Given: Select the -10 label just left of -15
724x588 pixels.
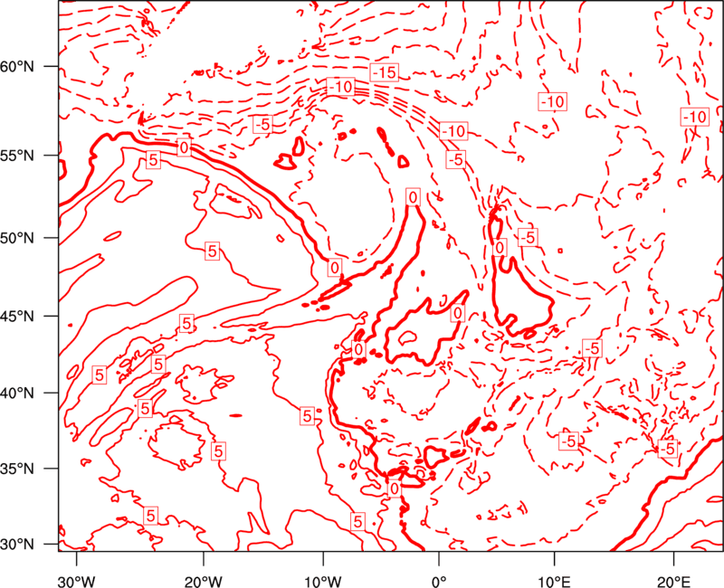Looking at the screenshot, I should (x=340, y=86).
